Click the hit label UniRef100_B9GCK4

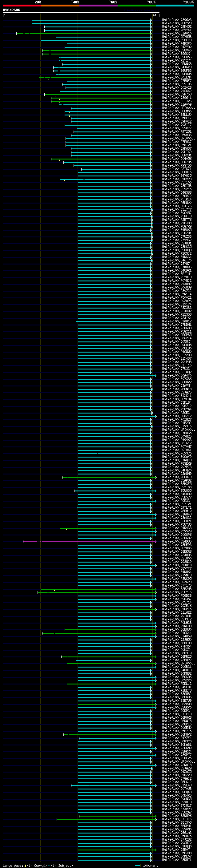pos(177,54)
